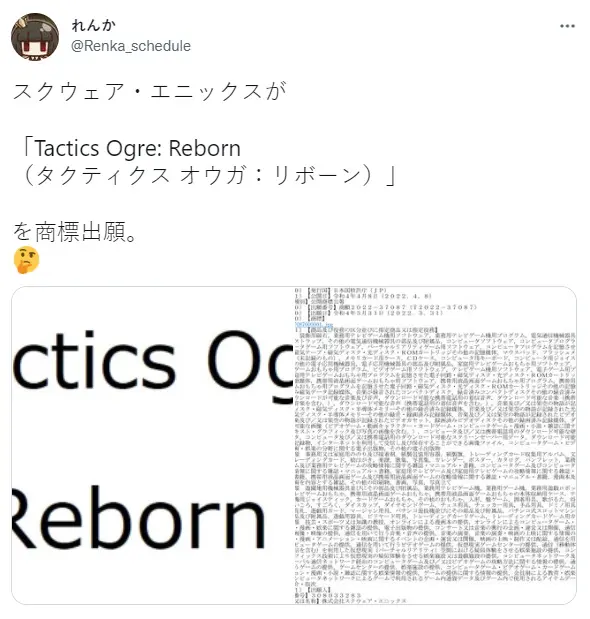Open the left trademark logo image

(152, 445)
